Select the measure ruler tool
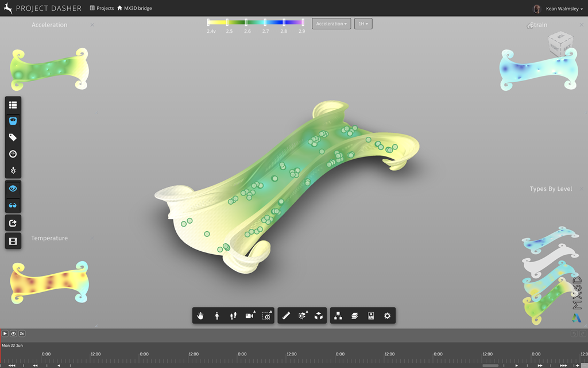Image resolution: width=588 pixels, height=368 pixels. (x=286, y=316)
